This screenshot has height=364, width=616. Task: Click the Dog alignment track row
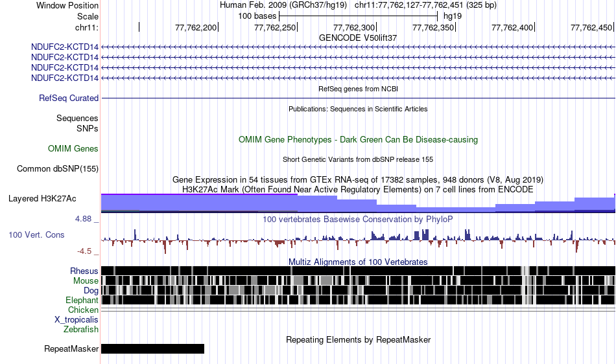(358, 290)
